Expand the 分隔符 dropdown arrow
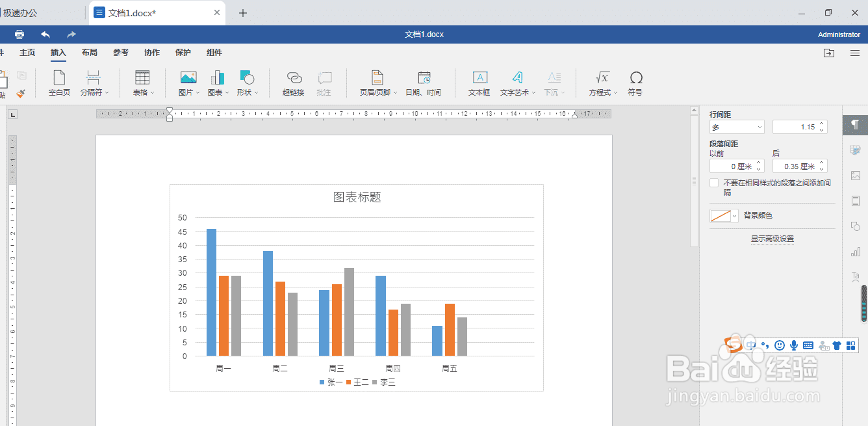 [x=107, y=93]
